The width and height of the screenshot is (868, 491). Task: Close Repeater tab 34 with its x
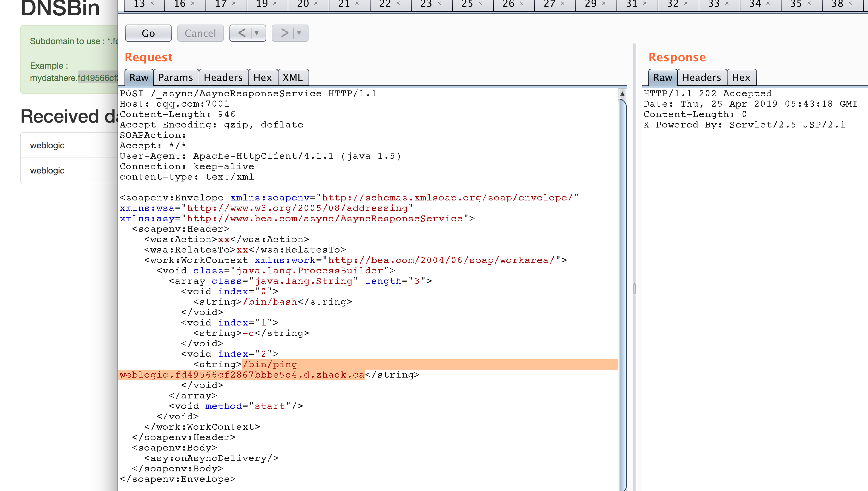pos(768,3)
